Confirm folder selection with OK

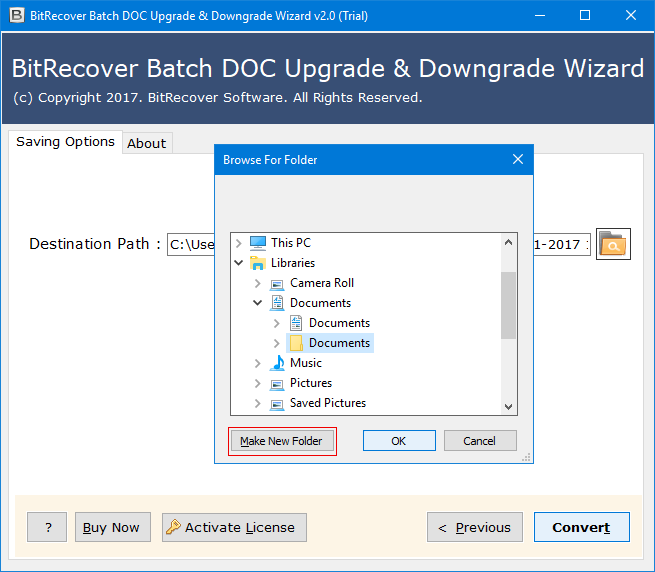(x=399, y=441)
